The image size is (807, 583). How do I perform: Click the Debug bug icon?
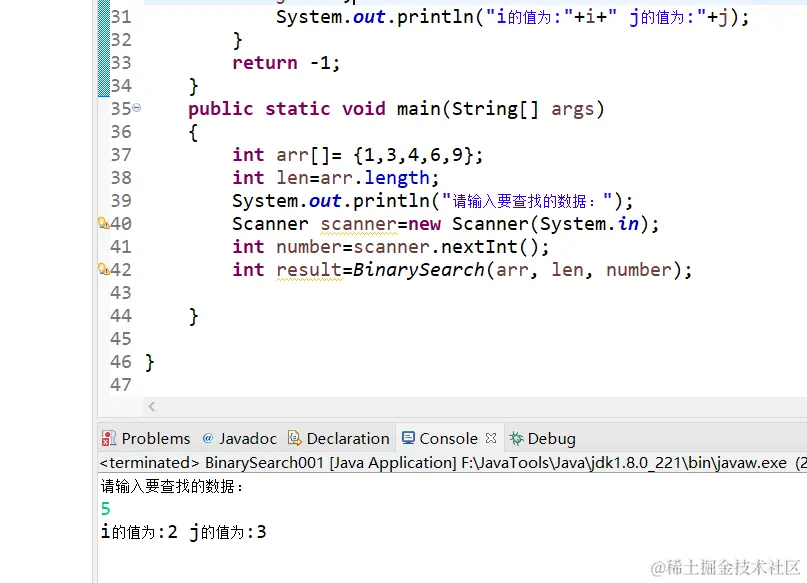tap(516, 438)
